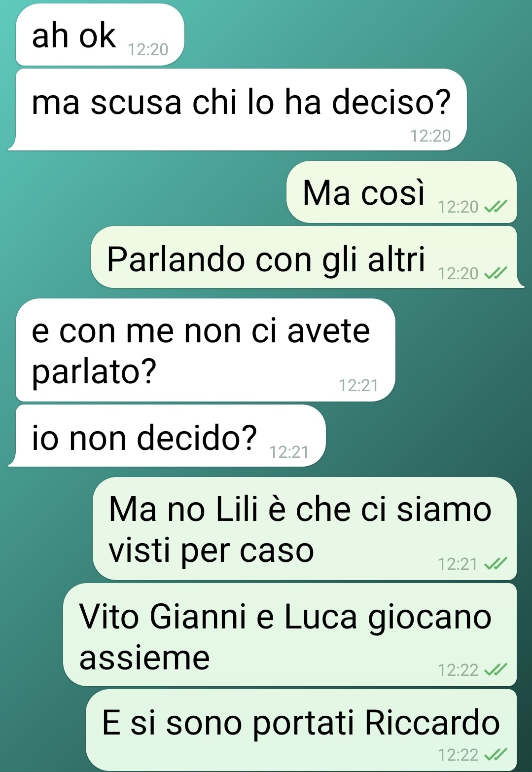Tap the ticks beside 'giocano assieme' message
The image size is (532, 772).
tap(495, 670)
